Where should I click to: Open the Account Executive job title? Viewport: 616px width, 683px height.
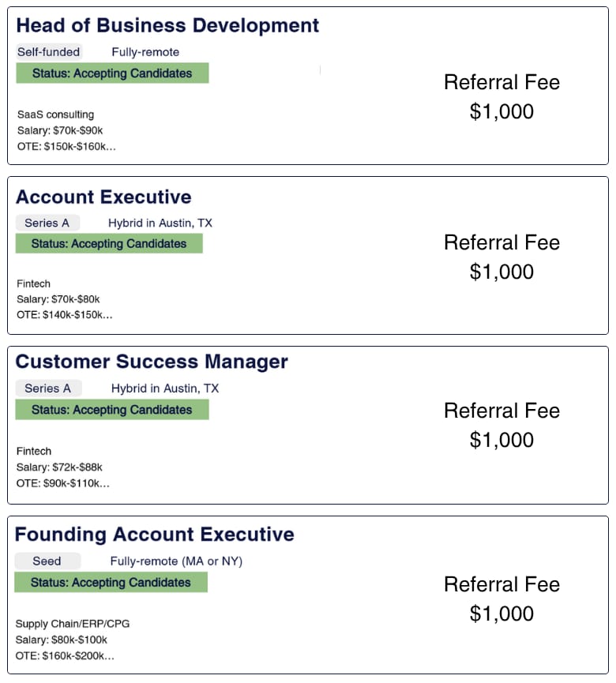point(103,197)
